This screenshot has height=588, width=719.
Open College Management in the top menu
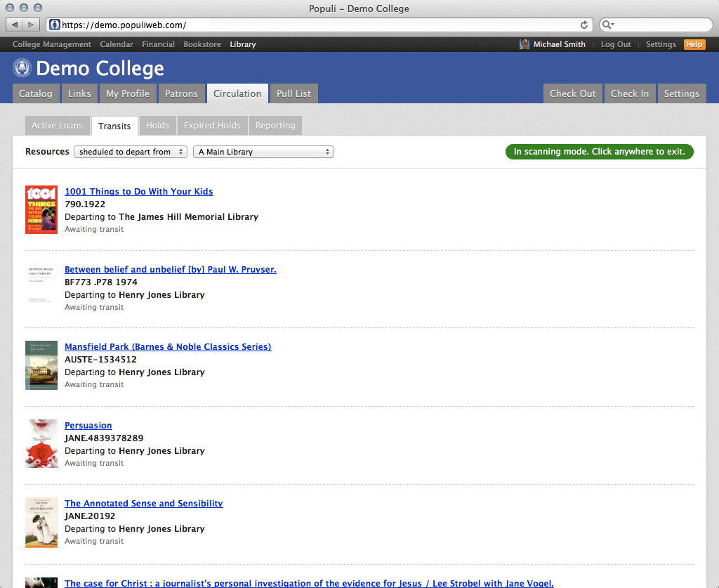(52, 44)
